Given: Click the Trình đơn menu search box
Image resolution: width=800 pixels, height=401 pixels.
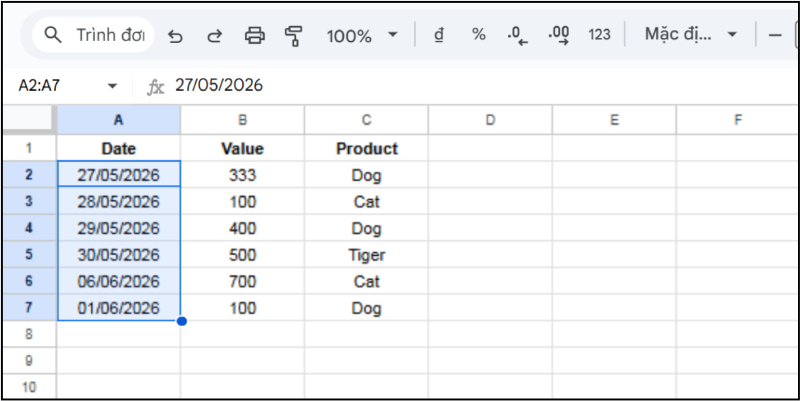Looking at the screenshot, I should pyautogui.click(x=95, y=36).
